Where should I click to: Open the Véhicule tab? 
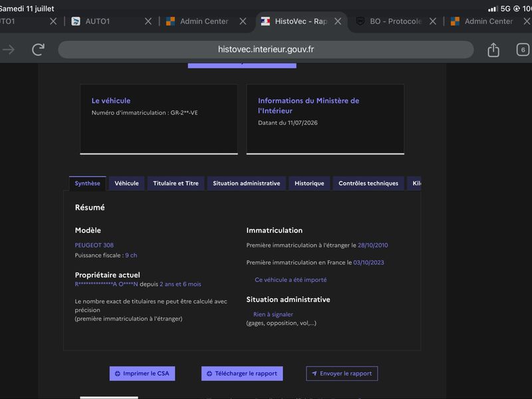[126, 184]
